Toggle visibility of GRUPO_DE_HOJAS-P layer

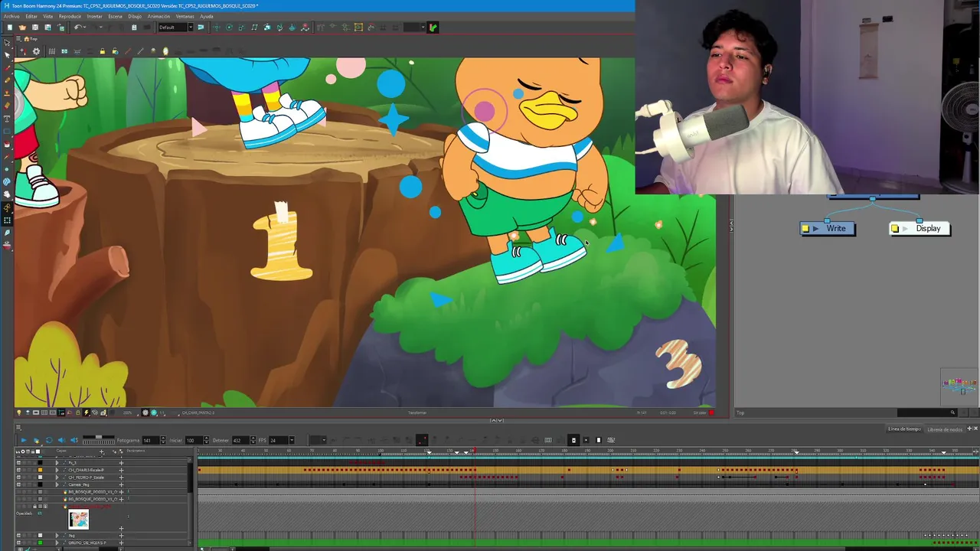(x=18, y=543)
